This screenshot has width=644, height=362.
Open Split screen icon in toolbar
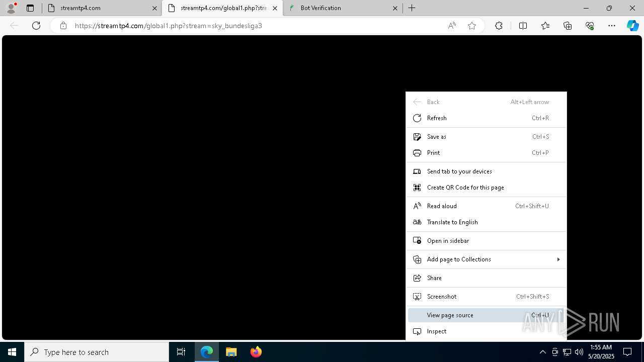click(523, 26)
